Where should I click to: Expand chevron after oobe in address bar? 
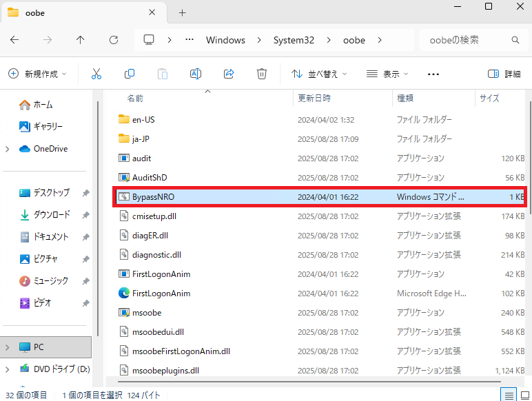pyautogui.click(x=380, y=40)
